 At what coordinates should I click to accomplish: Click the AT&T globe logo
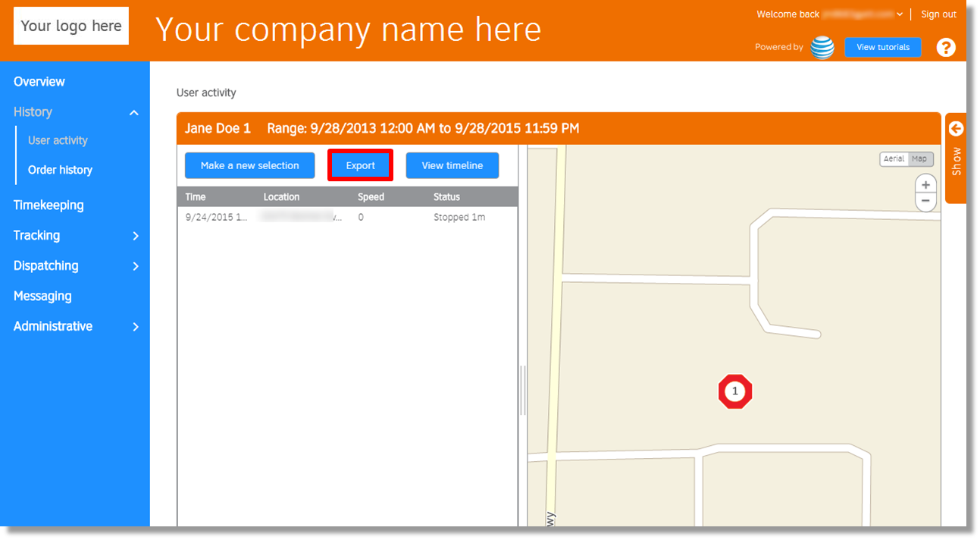click(822, 47)
